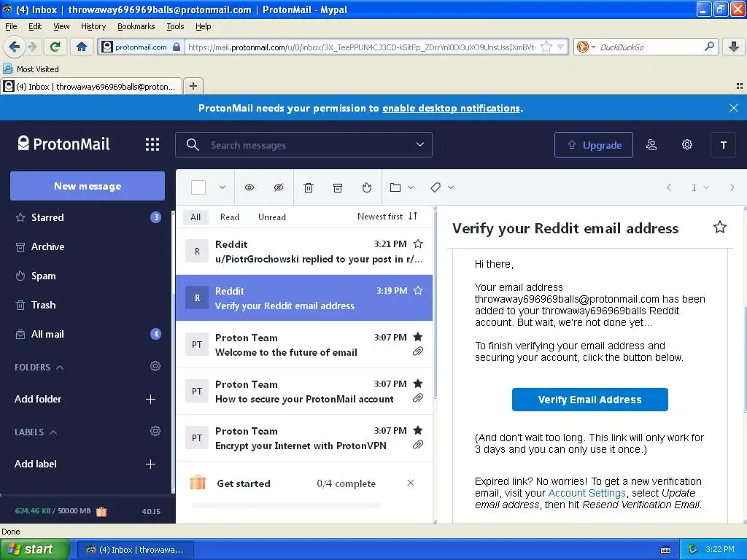Open the ProtonMail apps grid icon
Image resolution: width=747 pixels, height=560 pixels.
pyautogui.click(x=152, y=144)
